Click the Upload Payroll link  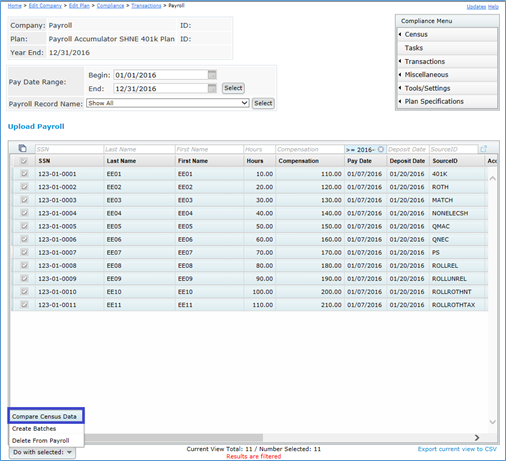click(36, 126)
